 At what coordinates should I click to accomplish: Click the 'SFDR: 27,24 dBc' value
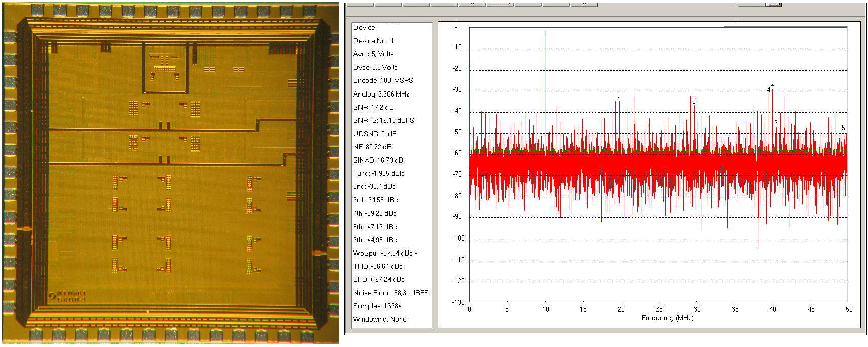[x=379, y=279]
